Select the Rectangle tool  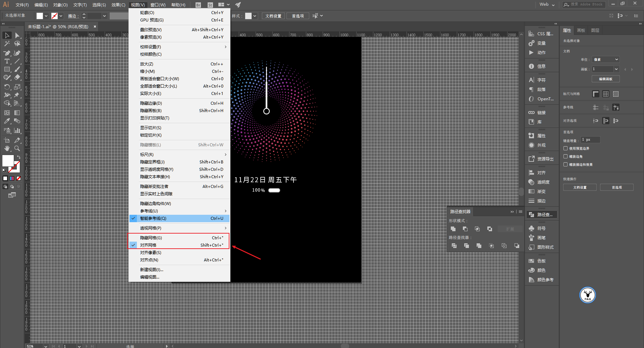click(x=7, y=69)
